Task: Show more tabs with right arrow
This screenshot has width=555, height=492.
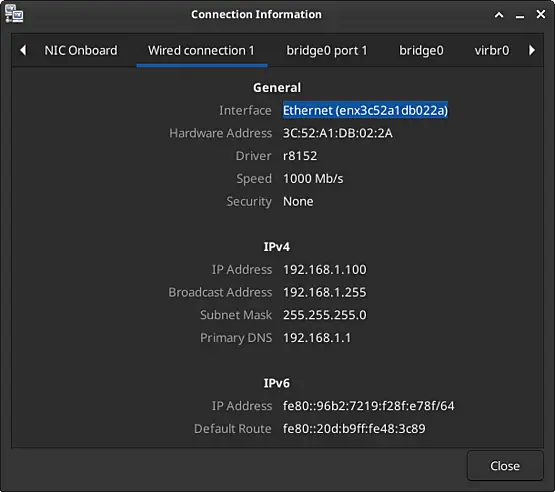Action: (x=532, y=50)
